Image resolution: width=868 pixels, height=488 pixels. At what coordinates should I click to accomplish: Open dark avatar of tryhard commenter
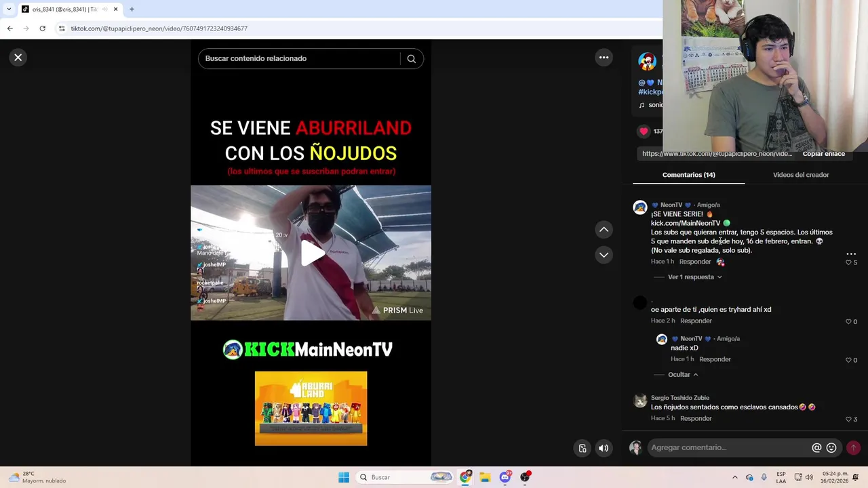tap(639, 303)
